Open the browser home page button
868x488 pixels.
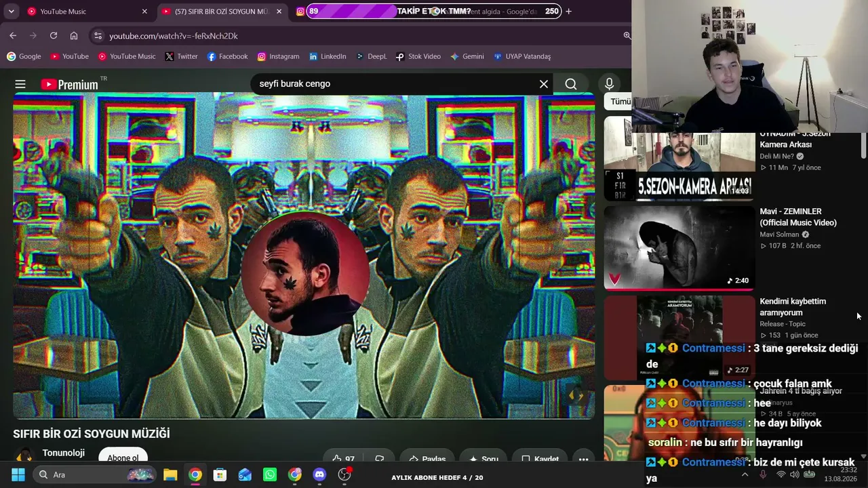74,36
